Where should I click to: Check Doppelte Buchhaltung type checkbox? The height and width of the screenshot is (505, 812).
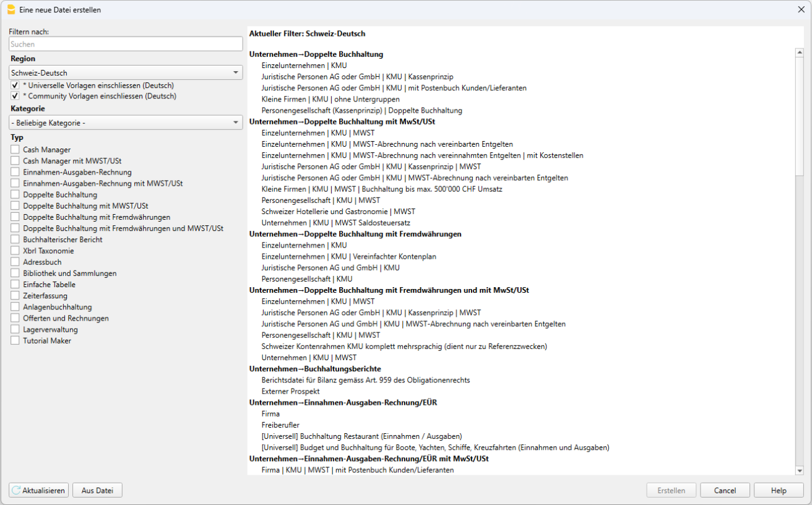coord(15,194)
